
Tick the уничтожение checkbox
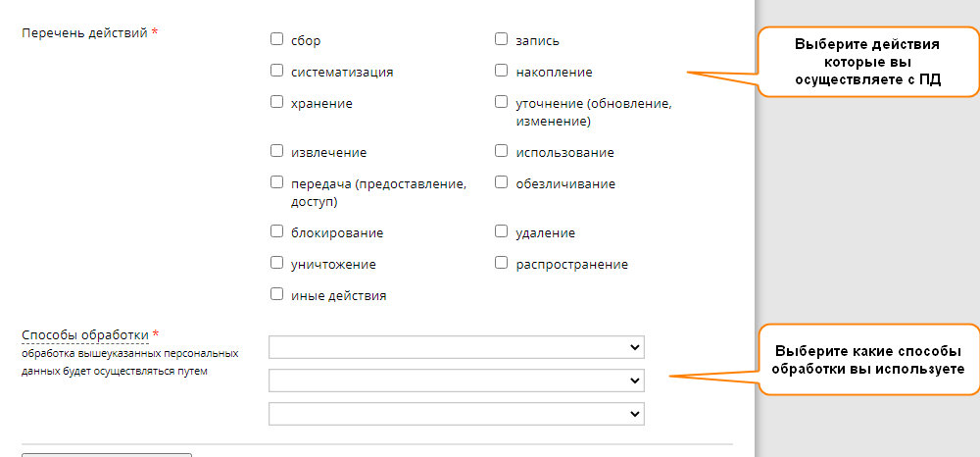pos(277,263)
